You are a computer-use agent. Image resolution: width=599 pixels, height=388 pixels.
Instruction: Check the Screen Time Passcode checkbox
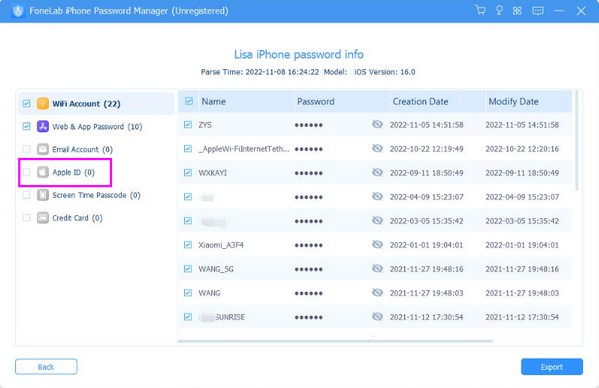[26, 195]
